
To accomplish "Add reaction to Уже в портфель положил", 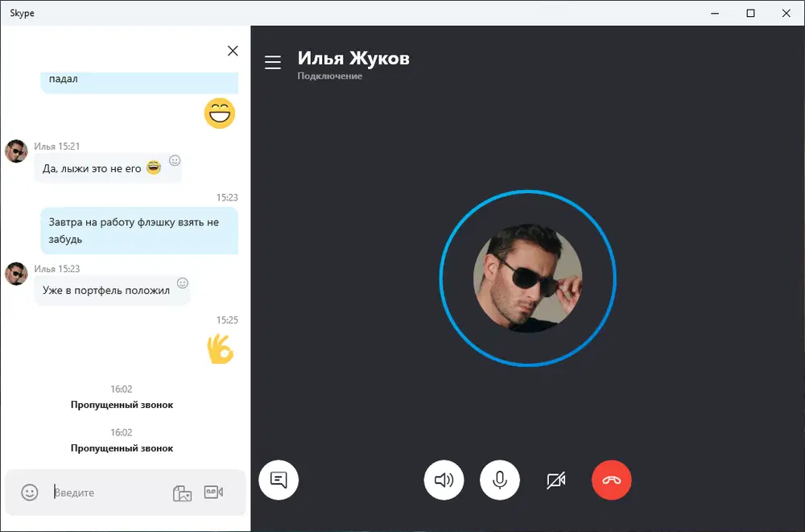I will pos(183,283).
